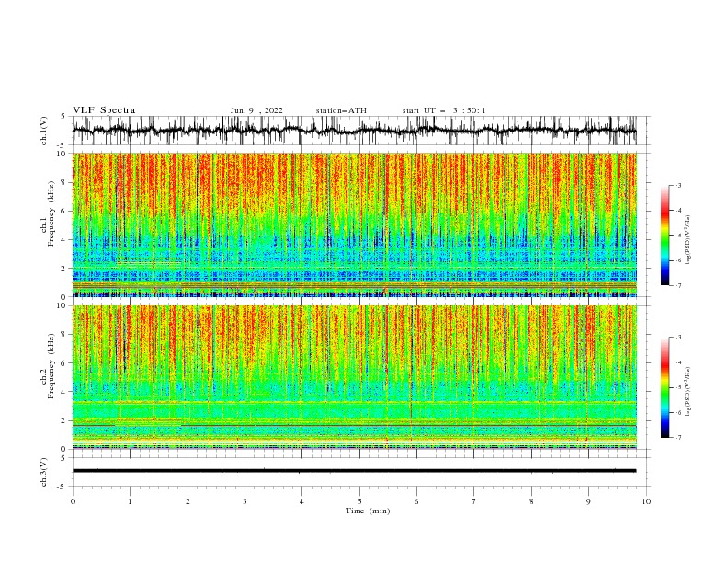The image size is (728, 563).
Task: Select the "start UT = 3:50:1" text
Action: [444, 110]
